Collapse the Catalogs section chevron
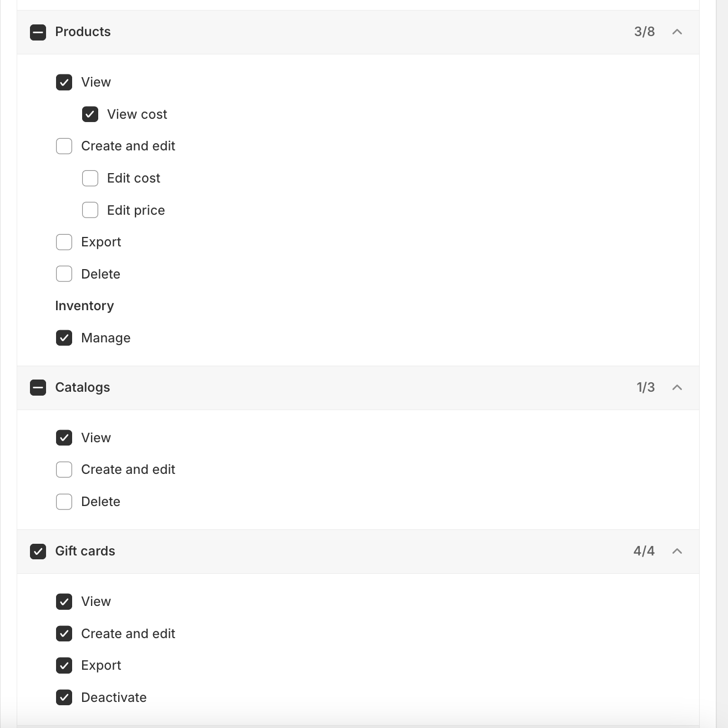728x728 pixels. 677,387
